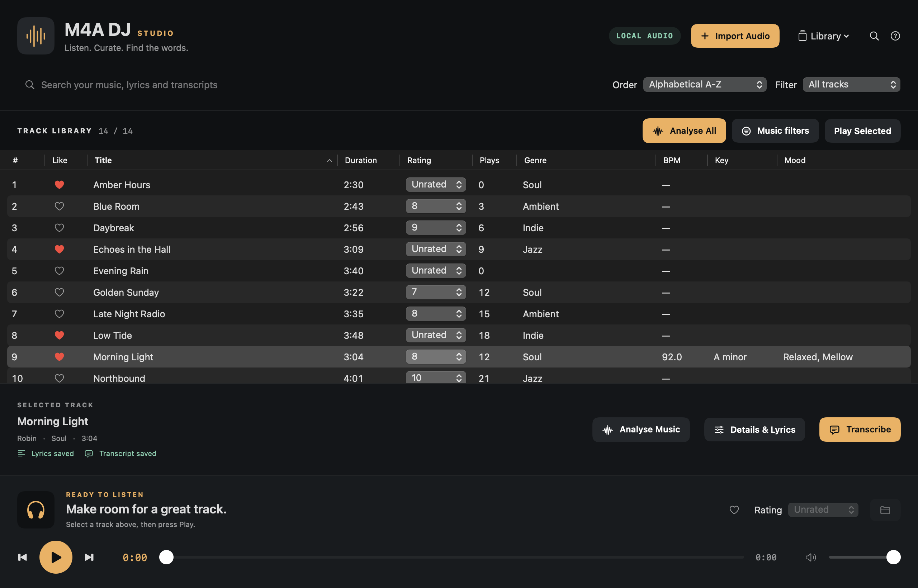Image resolution: width=918 pixels, height=588 pixels.
Task: Click the headphones artwork icon
Action: click(36, 510)
